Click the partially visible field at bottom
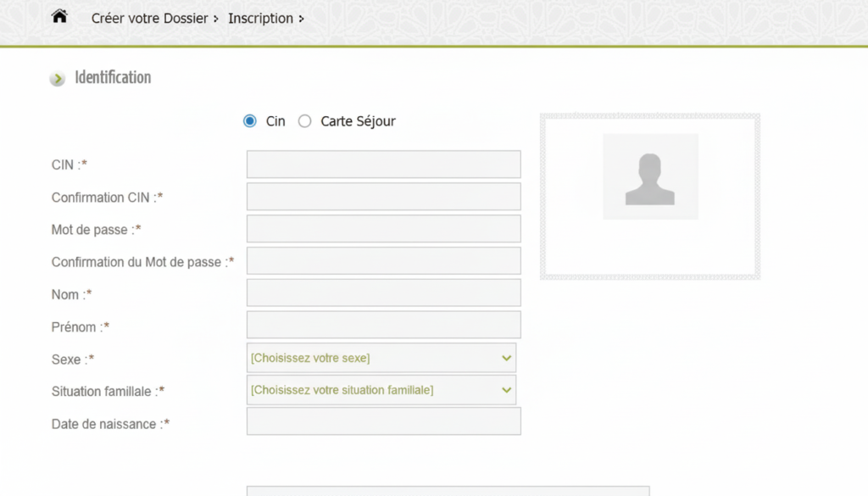 tap(448, 491)
